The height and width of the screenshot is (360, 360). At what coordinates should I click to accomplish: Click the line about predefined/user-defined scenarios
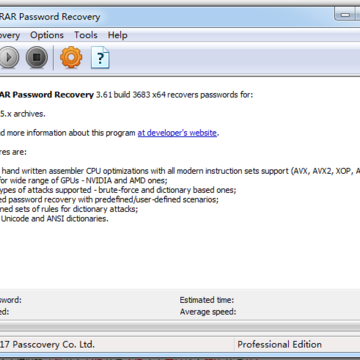[109, 200]
